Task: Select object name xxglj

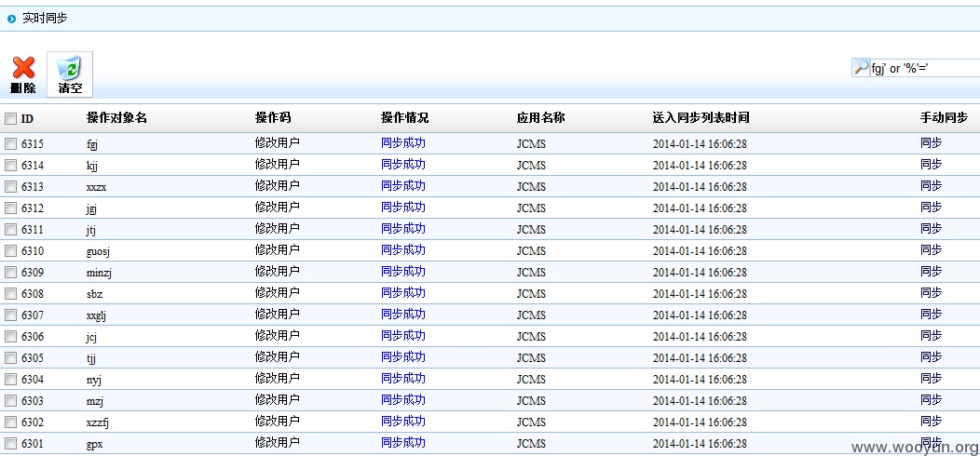Action: (x=96, y=316)
